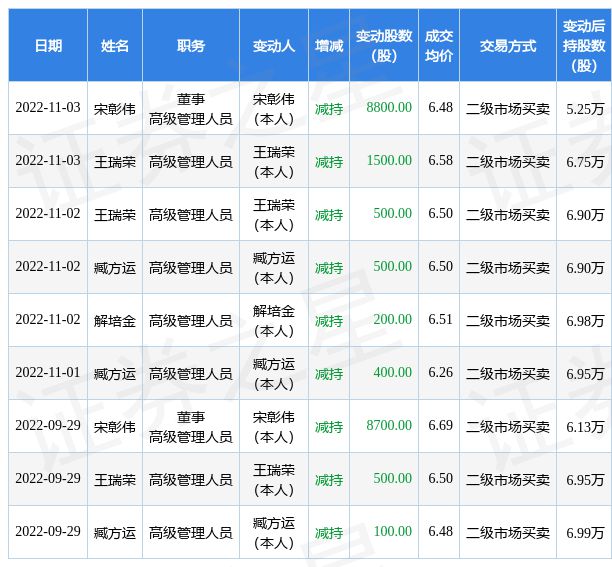
Task: Select the 100.00 share change value
Action: point(392,531)
